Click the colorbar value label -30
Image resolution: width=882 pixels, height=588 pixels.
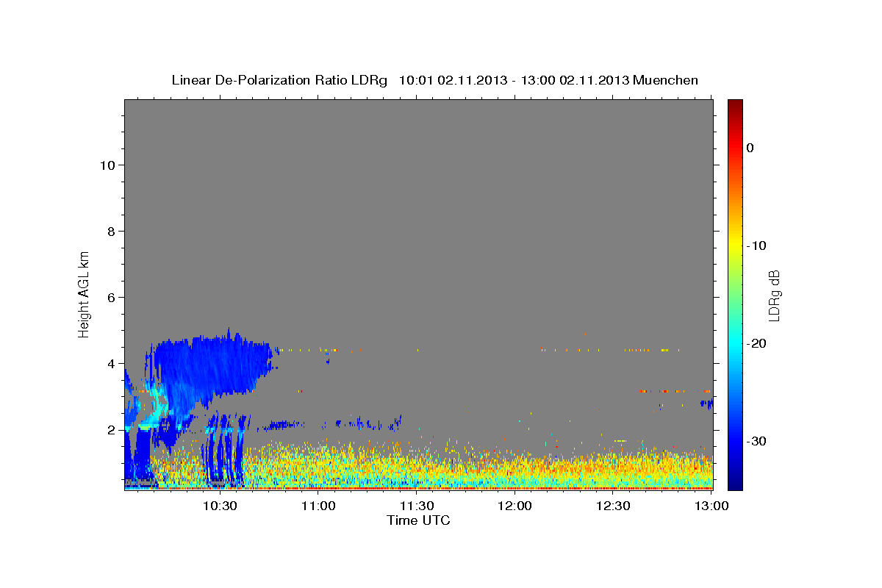click(x=757, y=441)
